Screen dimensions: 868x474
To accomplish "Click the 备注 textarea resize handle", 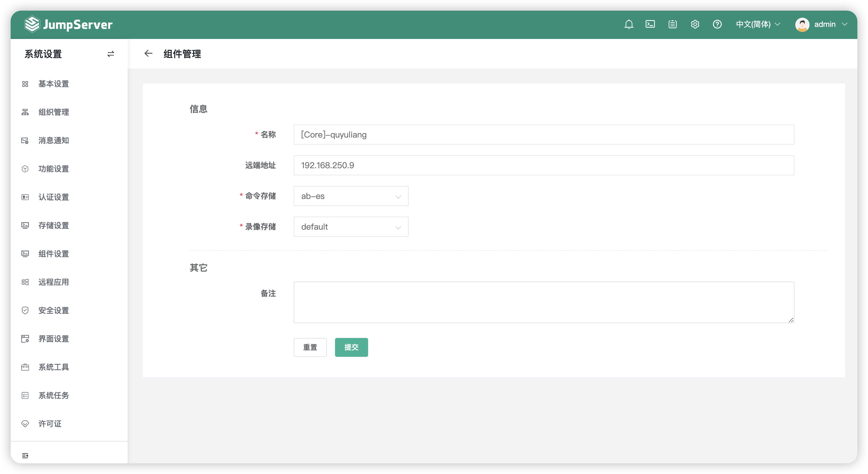I will 791,320.
